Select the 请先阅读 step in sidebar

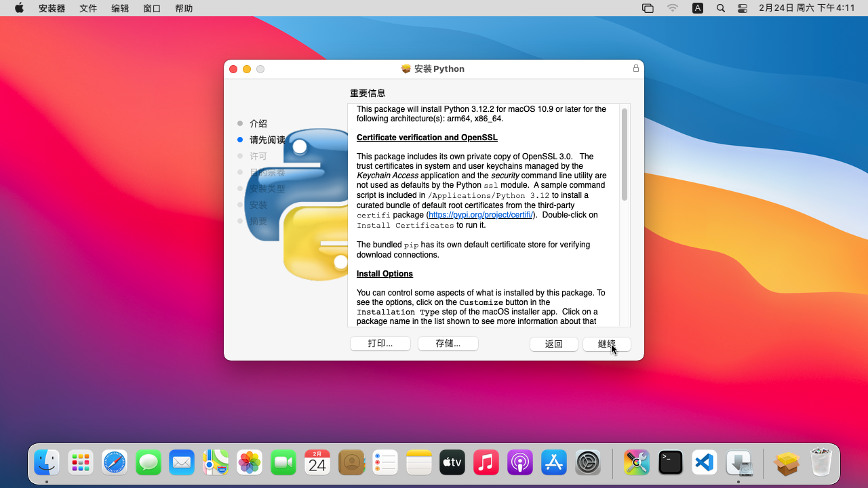click(x=267, y=140)
